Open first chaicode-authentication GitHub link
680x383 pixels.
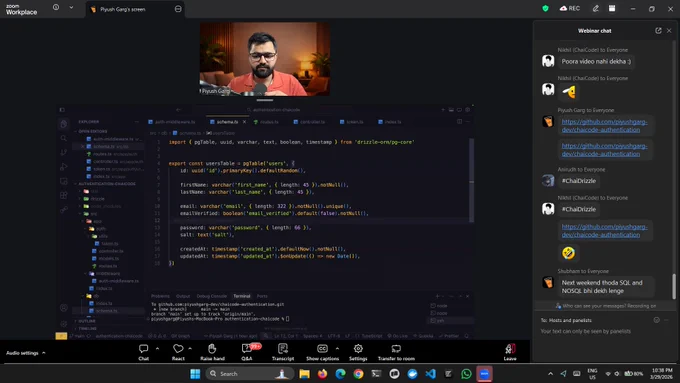coord(604,126)
